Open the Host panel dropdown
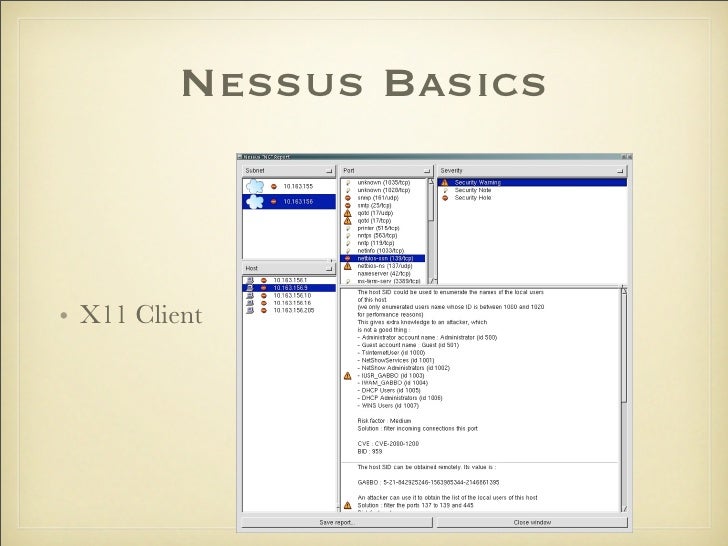 329,268
